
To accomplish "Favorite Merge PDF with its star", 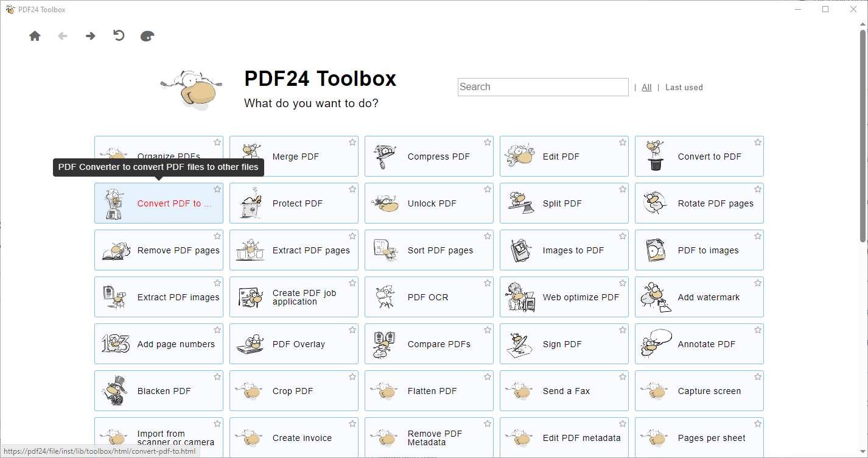I will coord(352,143).
